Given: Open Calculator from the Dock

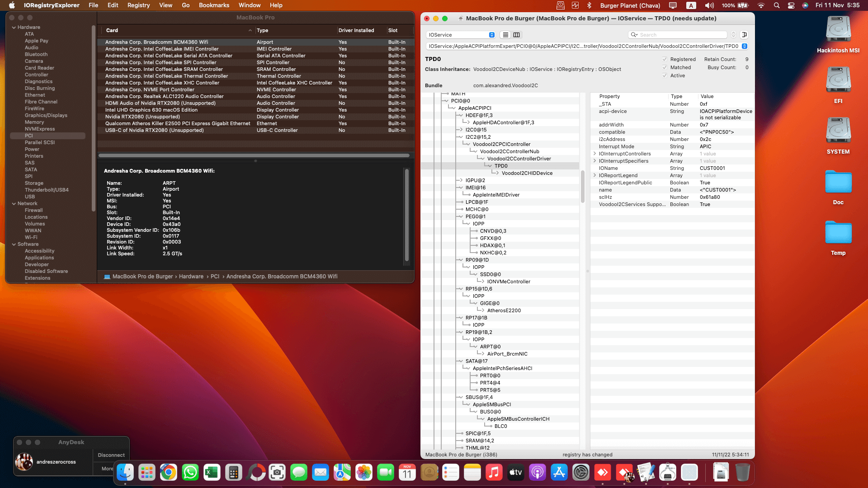Looking at the screenshot, I should tap(234, 473).
